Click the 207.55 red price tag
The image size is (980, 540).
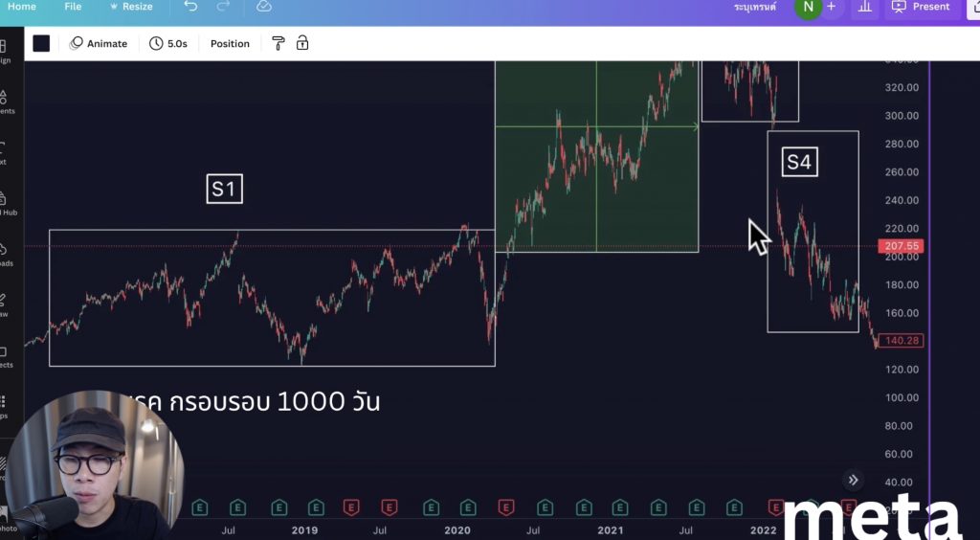[901, 246]
